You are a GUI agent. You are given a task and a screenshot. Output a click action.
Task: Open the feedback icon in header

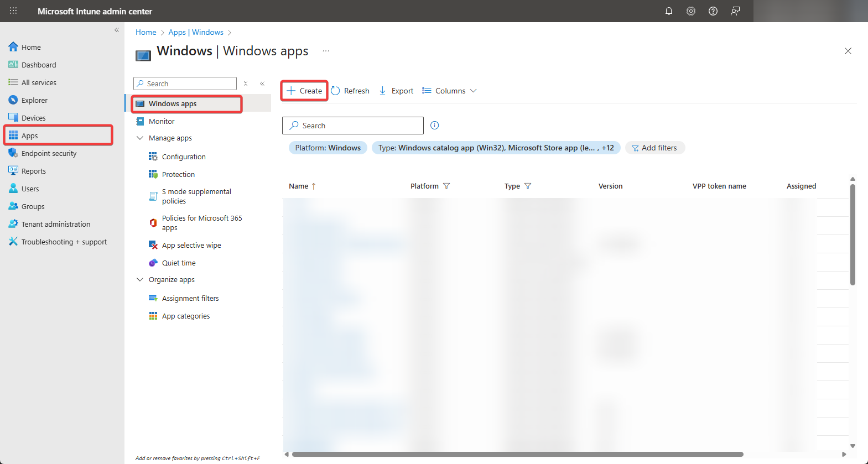(735, 11)
